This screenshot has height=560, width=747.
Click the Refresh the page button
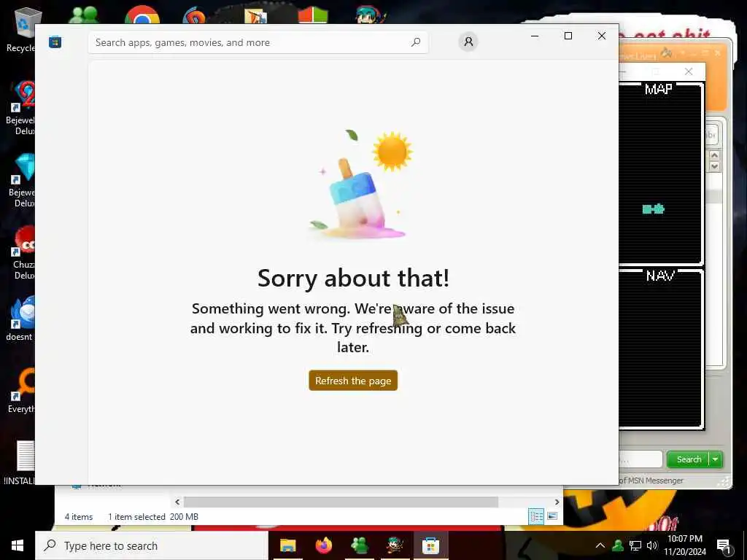(353, 381)
